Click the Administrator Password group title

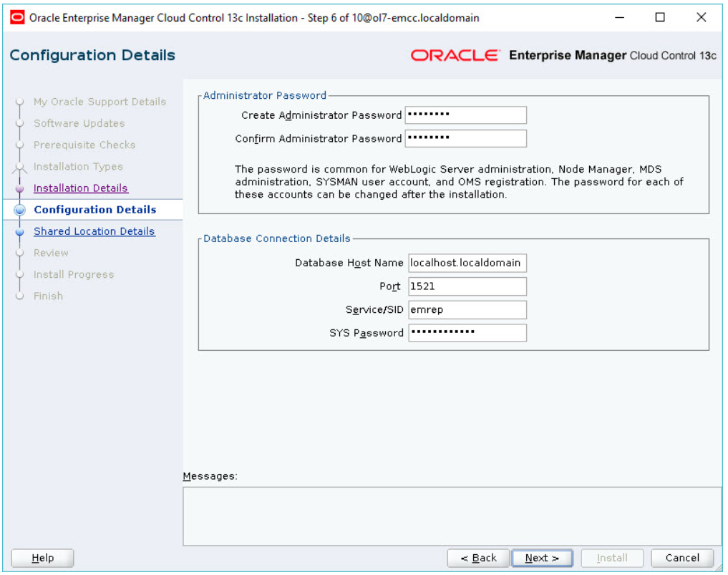[x=265, y=95]
